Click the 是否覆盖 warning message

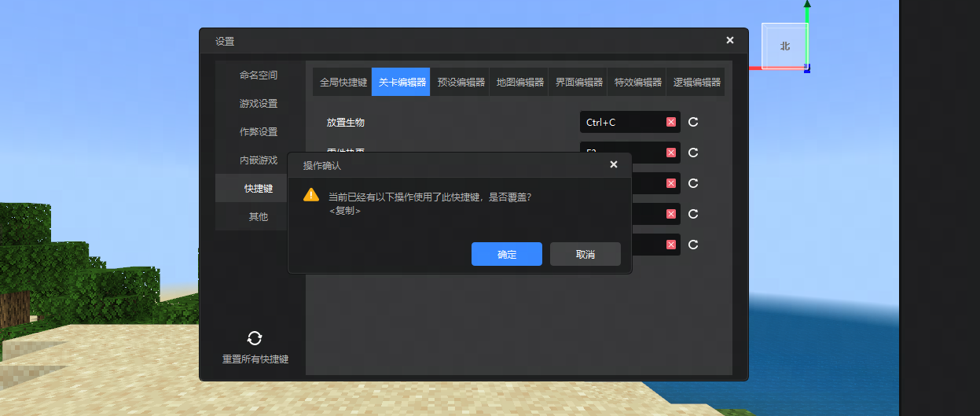[x=430, y=197]
